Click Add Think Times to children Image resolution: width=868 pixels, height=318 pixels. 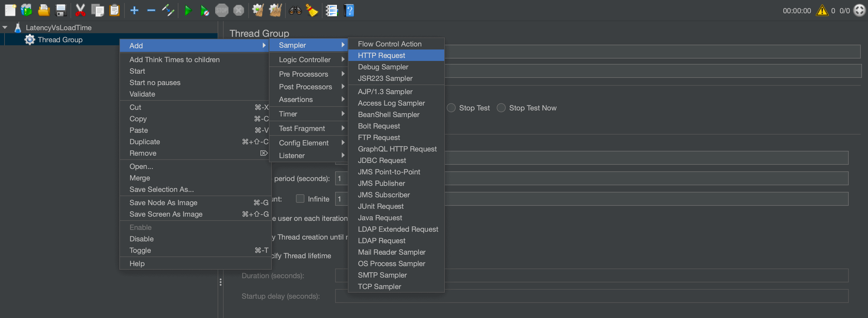pyautogui.click(x=174, y=60)
